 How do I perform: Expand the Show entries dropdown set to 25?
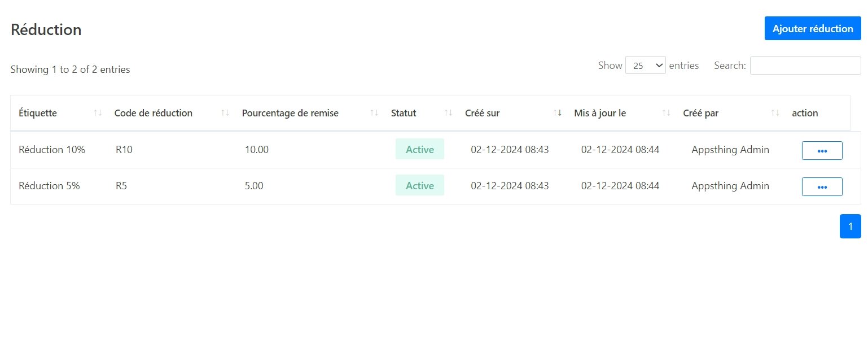coord(645,66)
